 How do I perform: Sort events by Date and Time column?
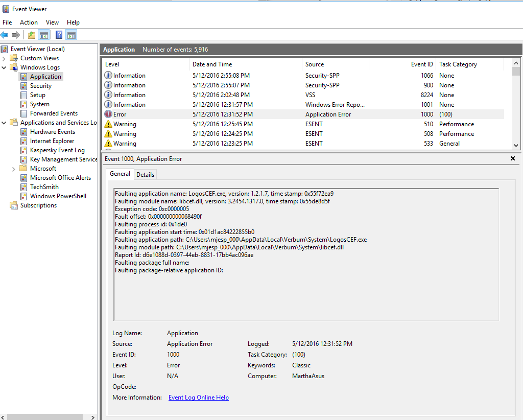[x=212, y=64]
